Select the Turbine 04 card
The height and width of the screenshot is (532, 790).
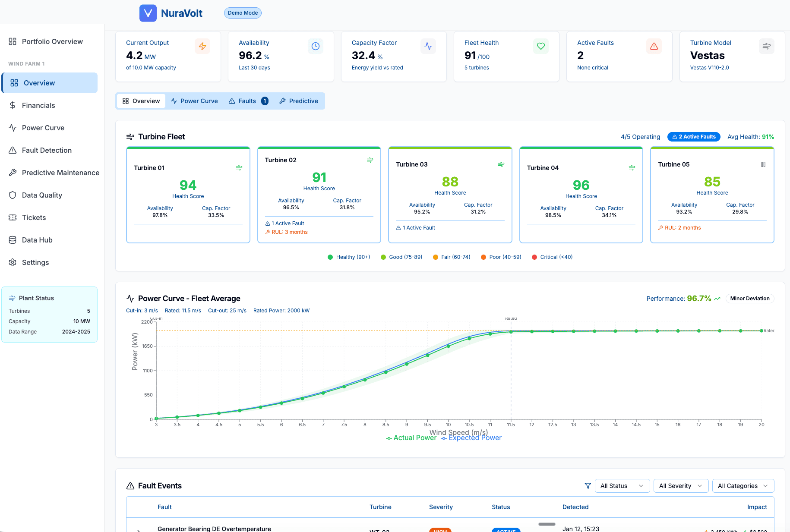[x=581, y=195]
